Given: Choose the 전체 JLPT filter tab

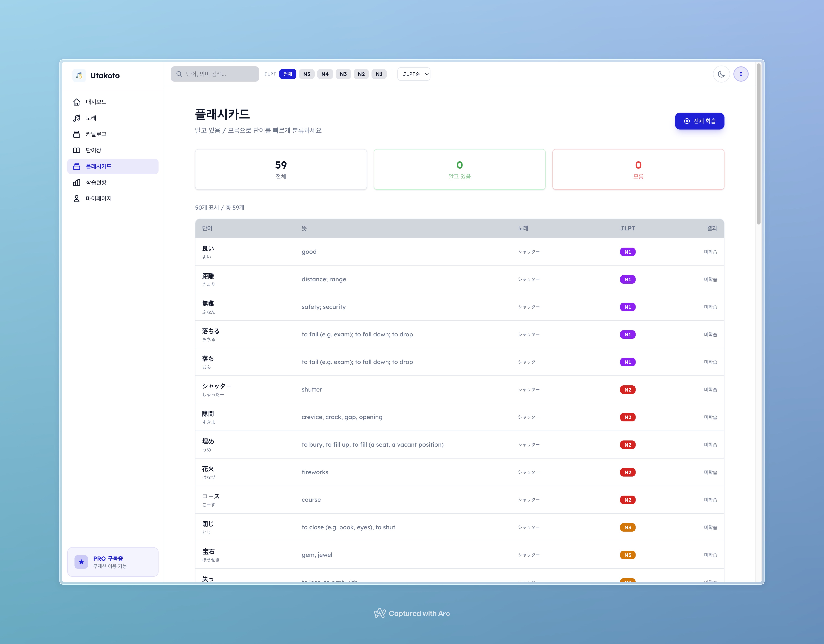Looking at the screenshot, I should pos(287,74).
